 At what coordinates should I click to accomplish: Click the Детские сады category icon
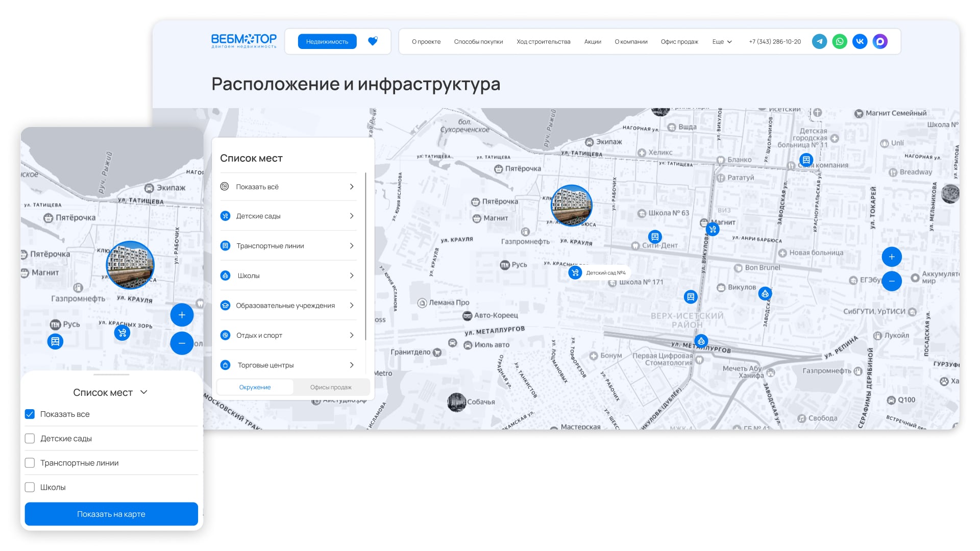[225, 216]
